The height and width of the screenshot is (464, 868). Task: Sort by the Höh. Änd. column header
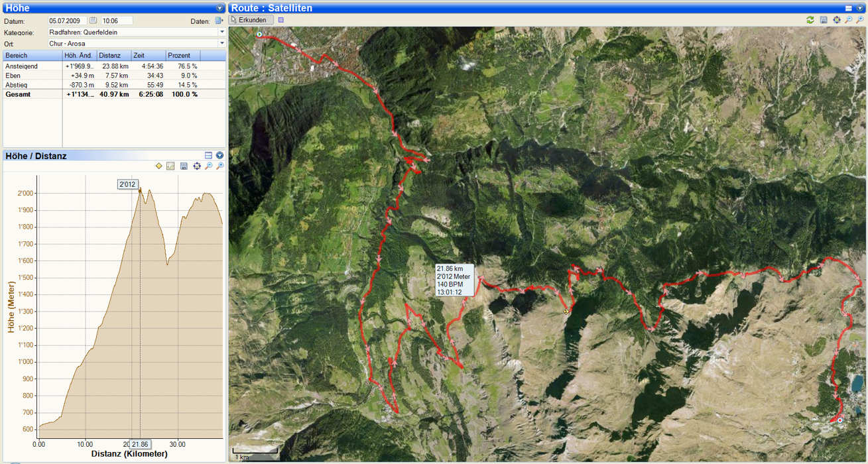click(x=80, y=56)
